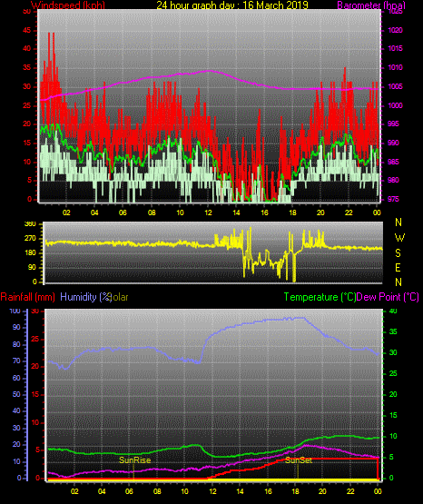Click the Windspeed (kph) axis label
This screenshot has height=504, width=423.
(x=68, y=5)
